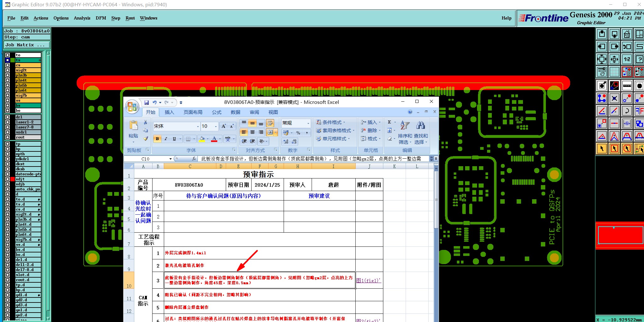The image size is (644, 322).
Task: Click the Home view house icon
Action: pos(627,34)
